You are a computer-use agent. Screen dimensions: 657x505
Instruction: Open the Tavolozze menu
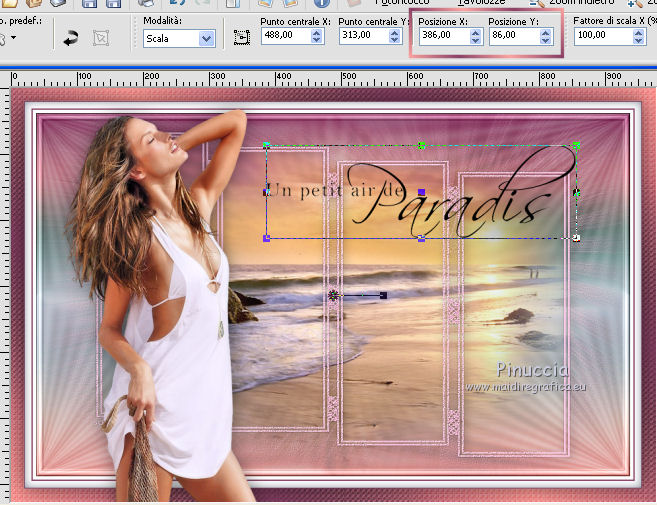tap(481, 3)
